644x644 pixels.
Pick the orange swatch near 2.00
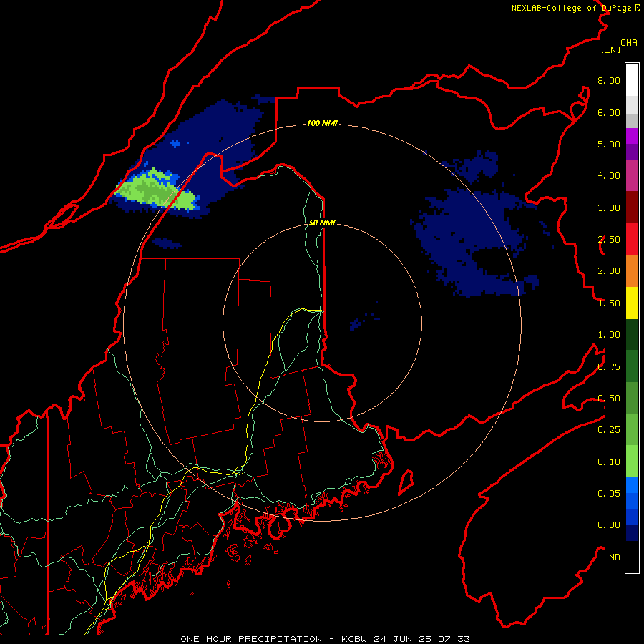click(x=632, y=271)
